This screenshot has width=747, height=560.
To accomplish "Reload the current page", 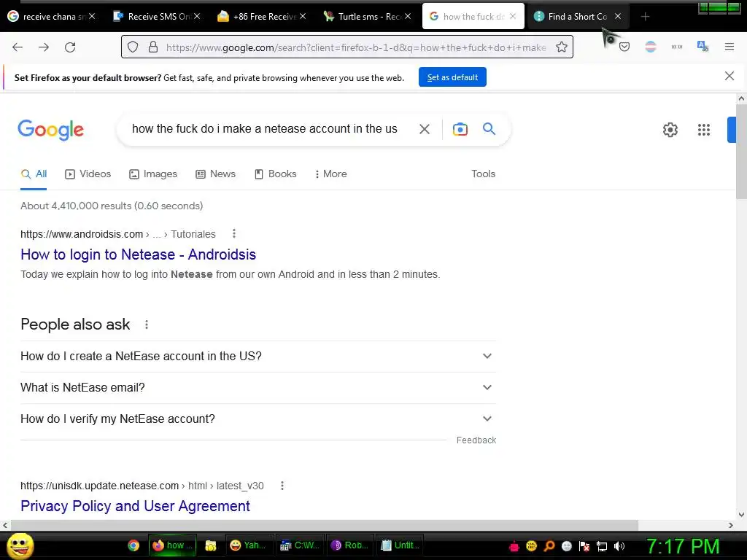I will [70, 47].
